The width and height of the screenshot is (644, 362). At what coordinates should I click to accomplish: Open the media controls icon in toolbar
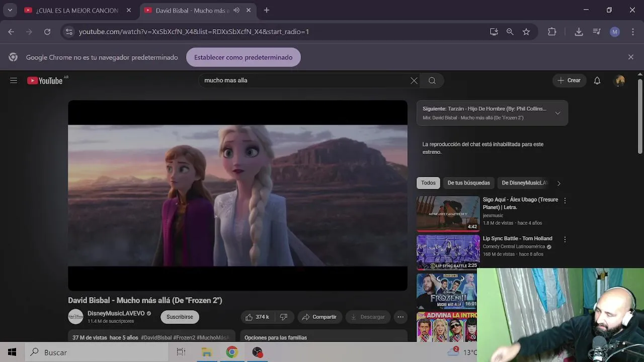[597, 32]
